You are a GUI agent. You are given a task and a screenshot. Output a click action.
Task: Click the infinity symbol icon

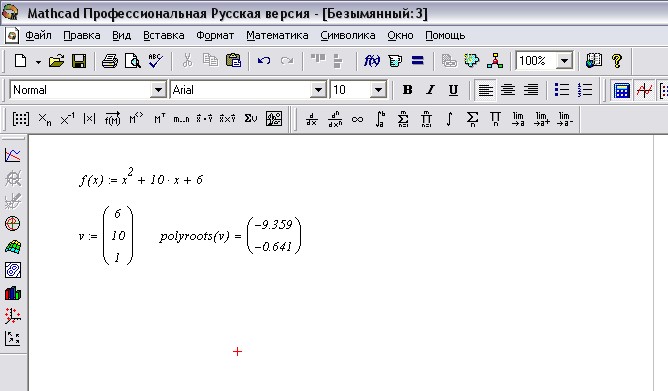357,119
